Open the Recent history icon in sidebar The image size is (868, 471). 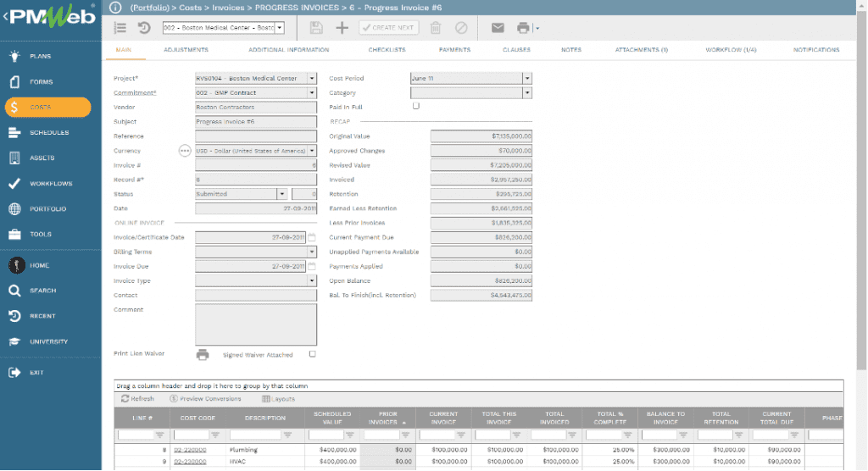tap(15, 315)
